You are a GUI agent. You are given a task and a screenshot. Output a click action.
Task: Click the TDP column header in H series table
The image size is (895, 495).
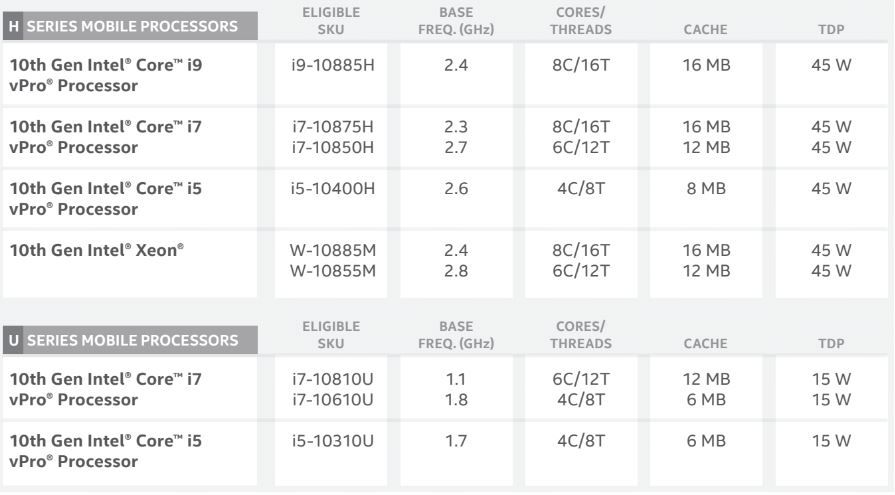[830, 30]
